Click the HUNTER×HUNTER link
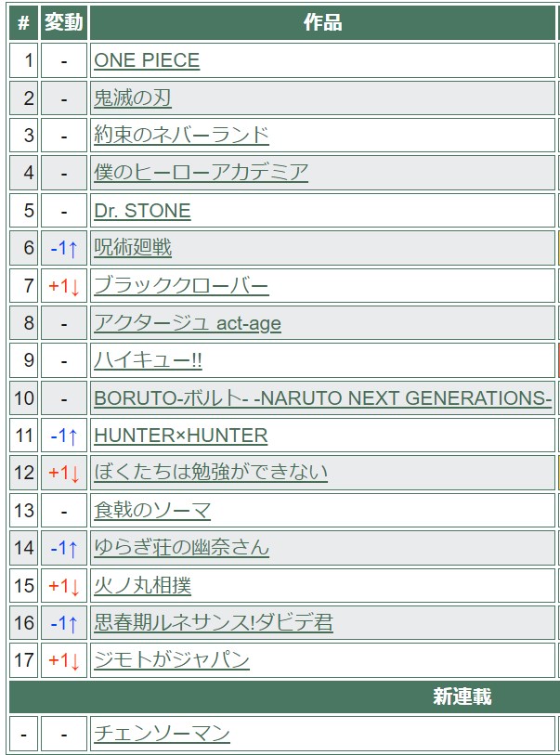Viewport: 560px width, 755px height. (180, 436)
